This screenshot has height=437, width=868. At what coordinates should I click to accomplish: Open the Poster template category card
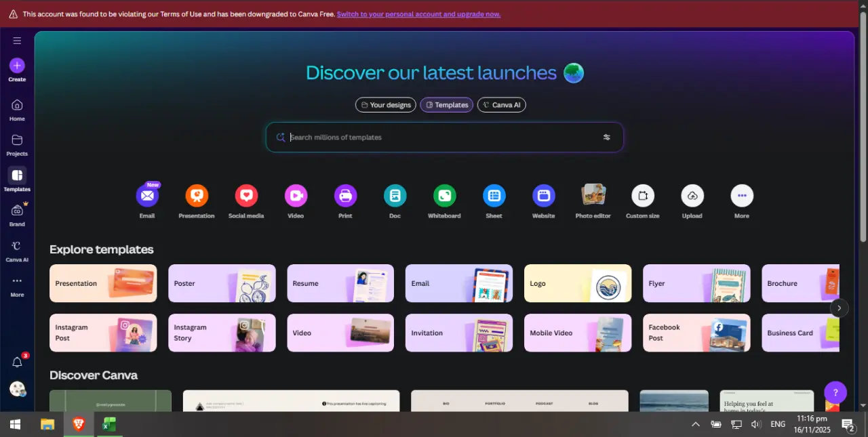tap(222, 283)
